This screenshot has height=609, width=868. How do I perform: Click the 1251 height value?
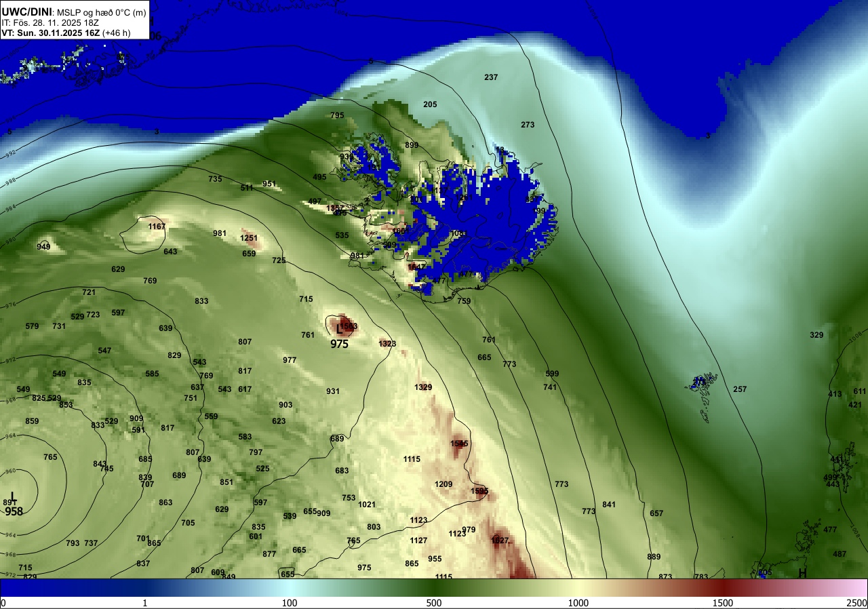250,238
